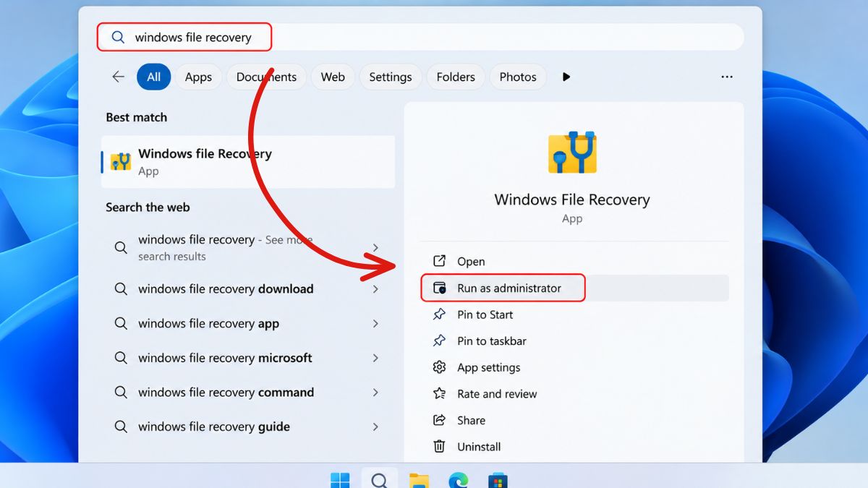
Task: Click the large Windows File Recovery app icon
Action: pos(573,152)
